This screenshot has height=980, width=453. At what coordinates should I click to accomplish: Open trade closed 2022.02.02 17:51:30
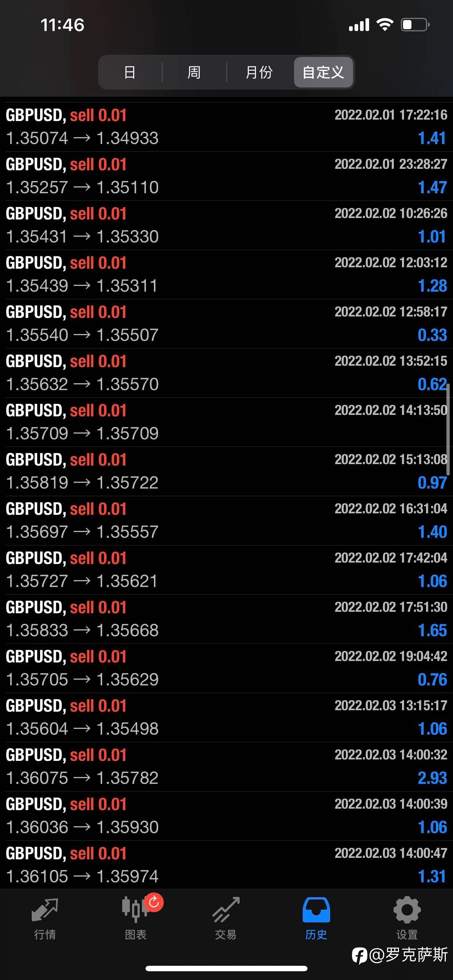tap(226, 619)
